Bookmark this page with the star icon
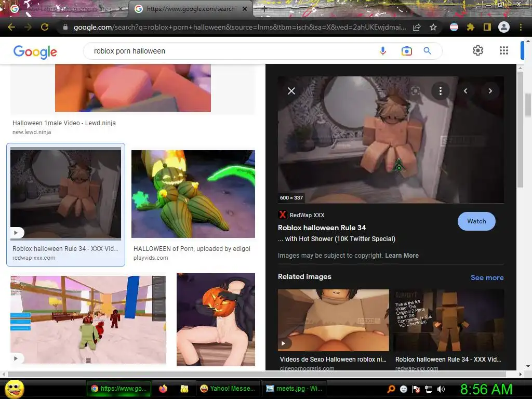This screenshot has height=399, width=532. (433, 27)
